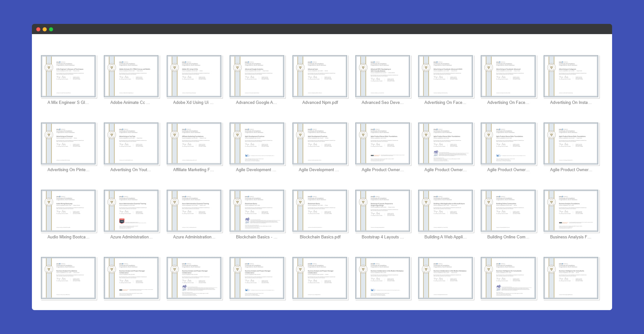The image size is (644, 334).
Task: Select the Adobe Animate Cc certificate thumbnail
Action: coord(131,76)
